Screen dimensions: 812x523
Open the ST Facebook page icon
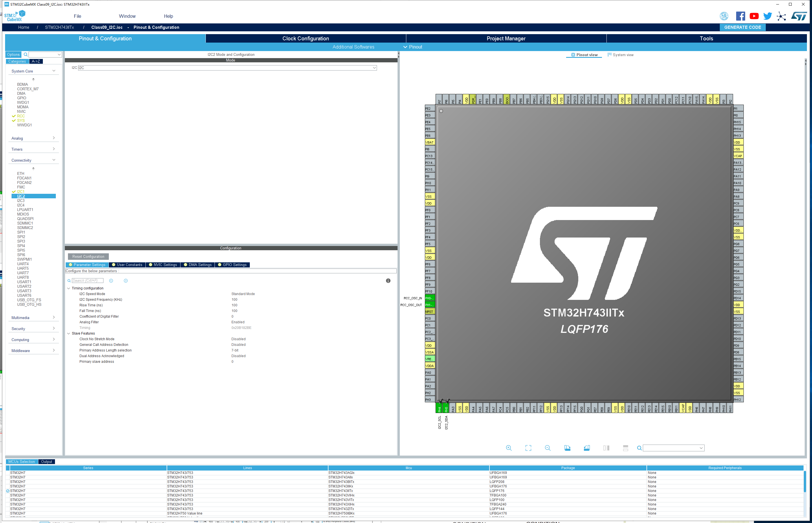740,16
